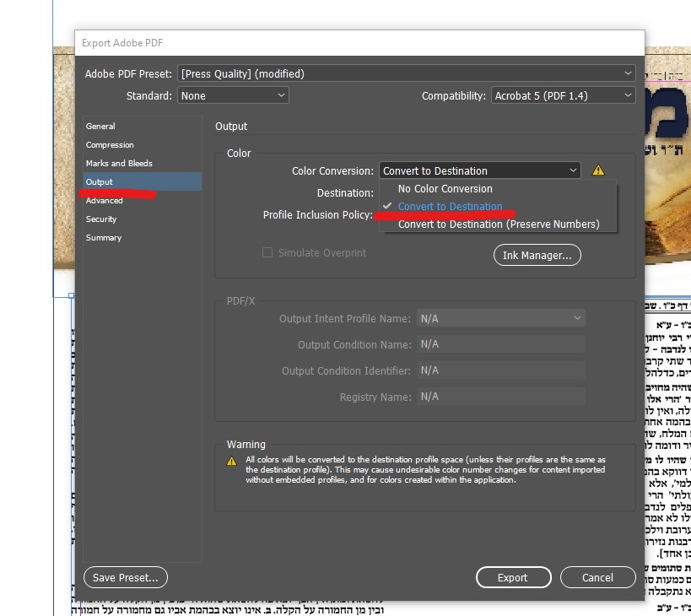The height and width of the screenshot is (616, 691).
Task: Open the Ink Manager dialog
Action: pos(537,255)
